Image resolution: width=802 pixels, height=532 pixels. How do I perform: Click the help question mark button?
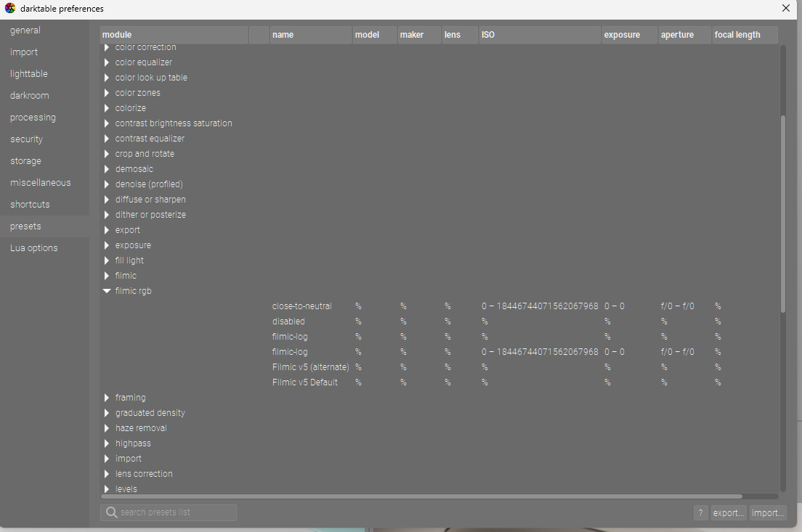pyautogui.click(x=700, y=512)
